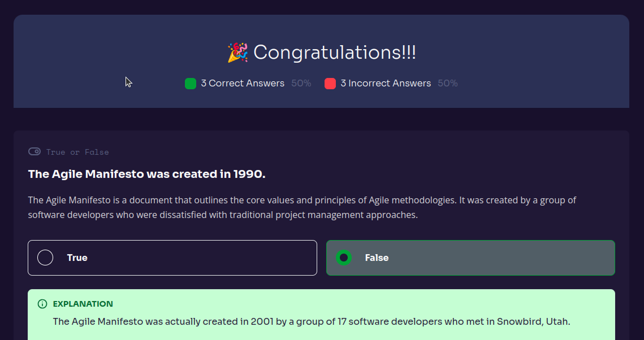
Task: Click the "3 Correct Answers" text
Action: (243, 84)
